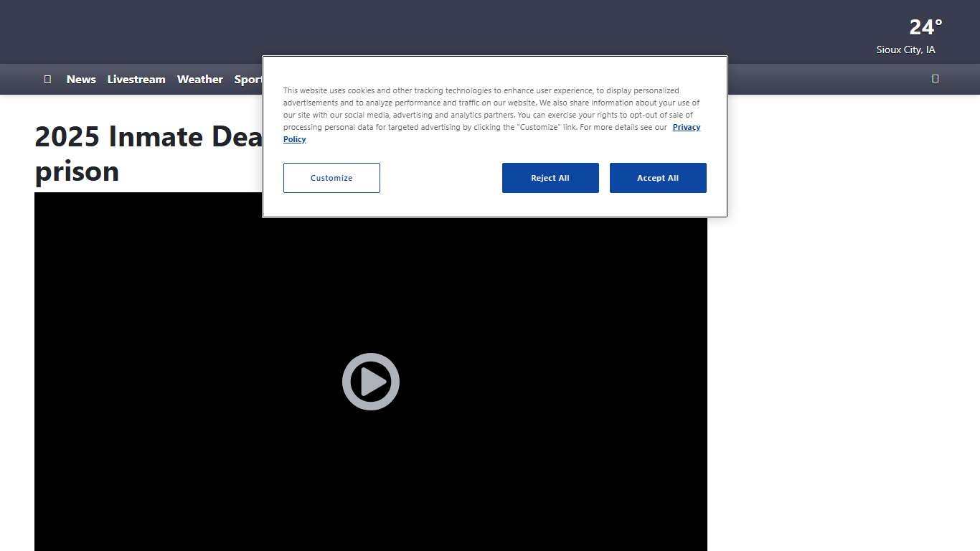Click the black video player's lower-left area
980x551 pixels.
tap(108, 502)
